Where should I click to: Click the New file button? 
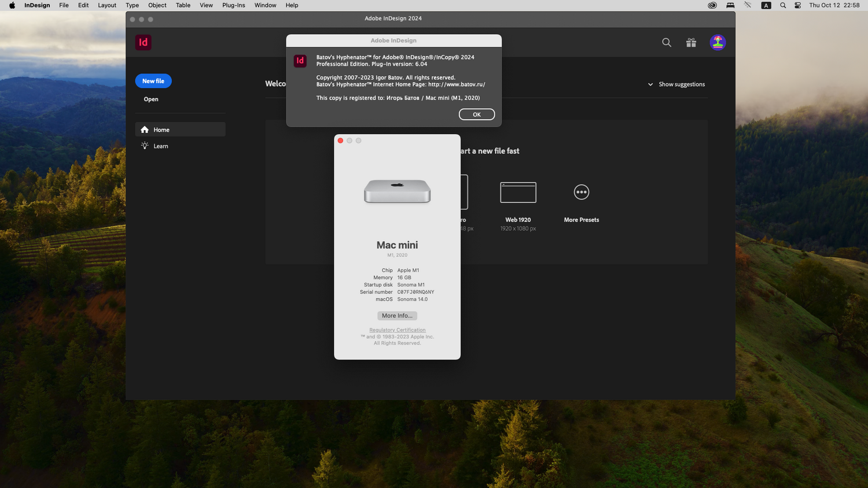(153, 81)
